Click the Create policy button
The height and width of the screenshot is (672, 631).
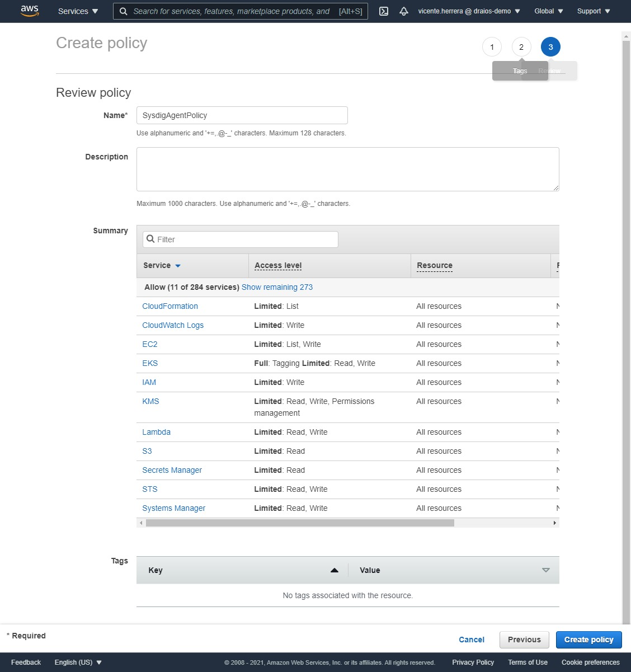pyautogui.click(x=589, y=640)
